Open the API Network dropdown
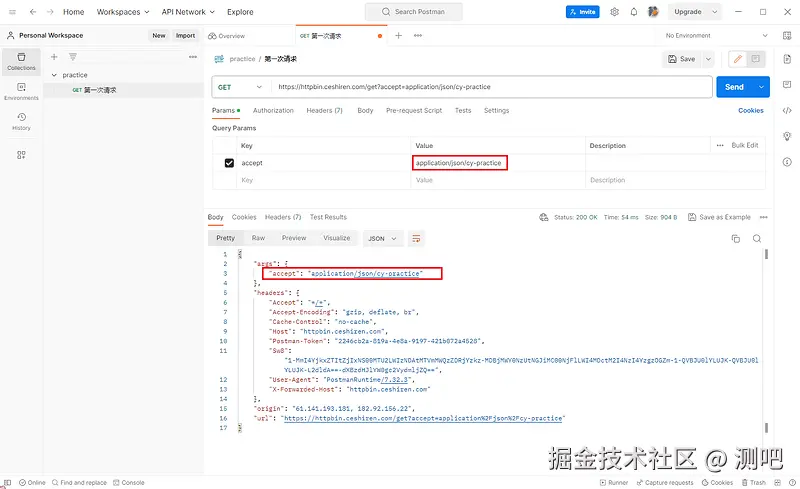Viewport: 800px width, 489px height. pyautogui.click(x=188, y=12)
